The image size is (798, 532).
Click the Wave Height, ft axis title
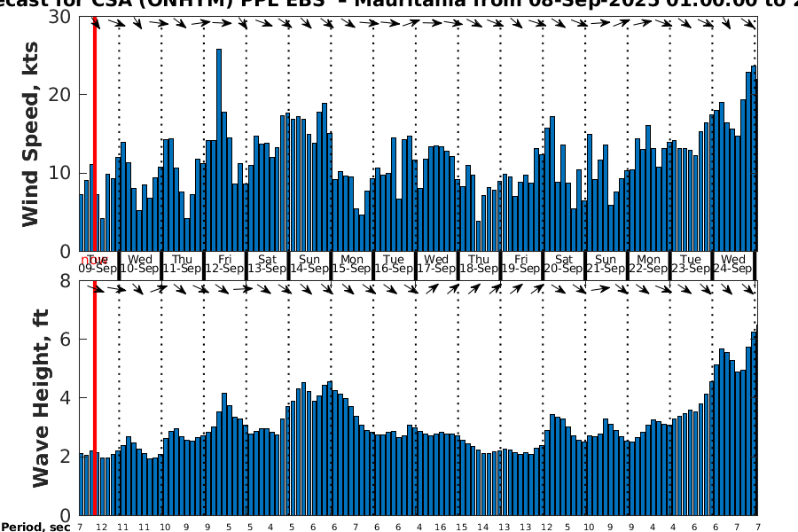click(41, 397)
